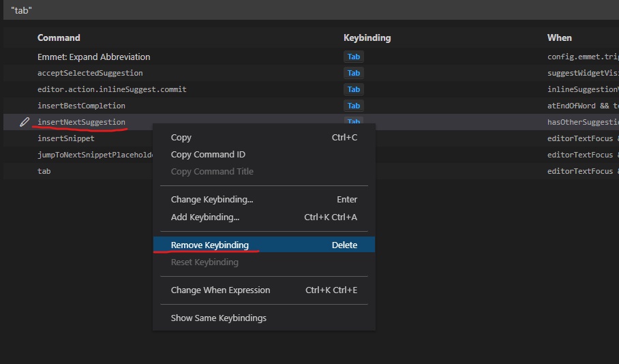The height and width of the screenshot is (364, 619).
Task: Click Remove Keybinding in context menu
Action: point(264,245)
